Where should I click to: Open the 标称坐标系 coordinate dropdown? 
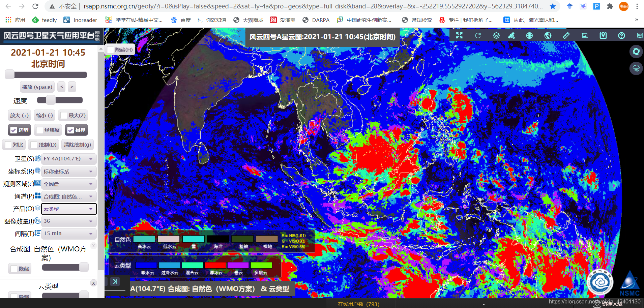tap(69, 172)
